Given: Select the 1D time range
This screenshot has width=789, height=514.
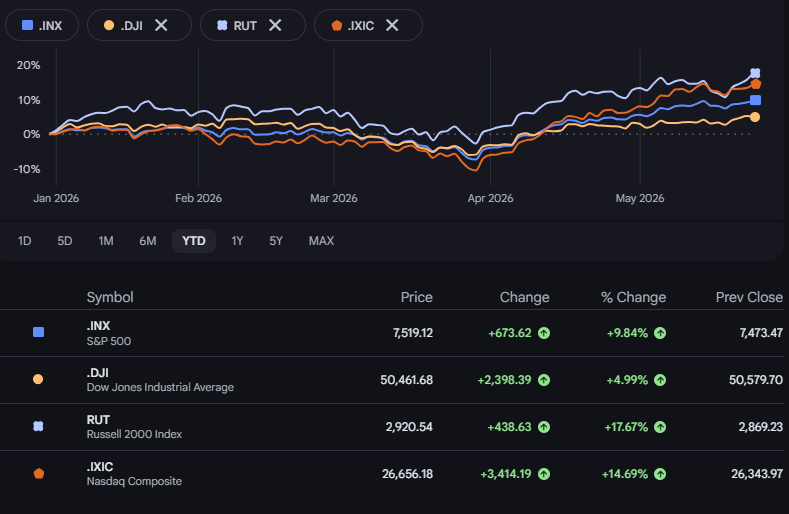Looking at the screenshot, I should (25, 241).
